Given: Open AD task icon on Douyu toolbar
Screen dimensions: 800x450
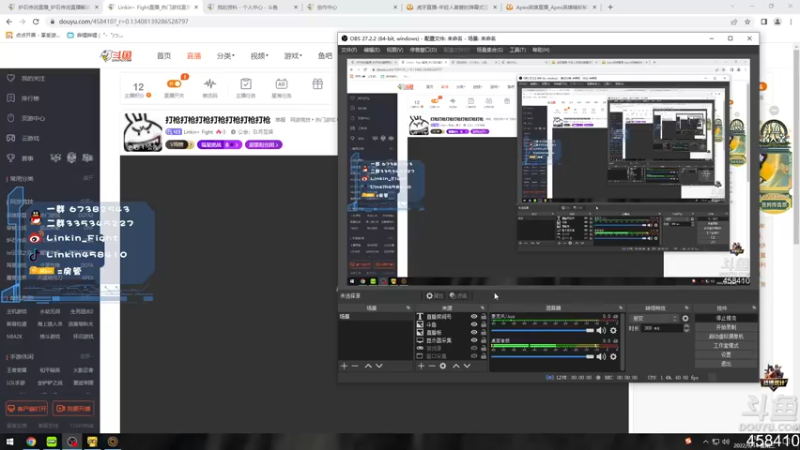Looking at the screenshot, I should [x=281, y=84].
